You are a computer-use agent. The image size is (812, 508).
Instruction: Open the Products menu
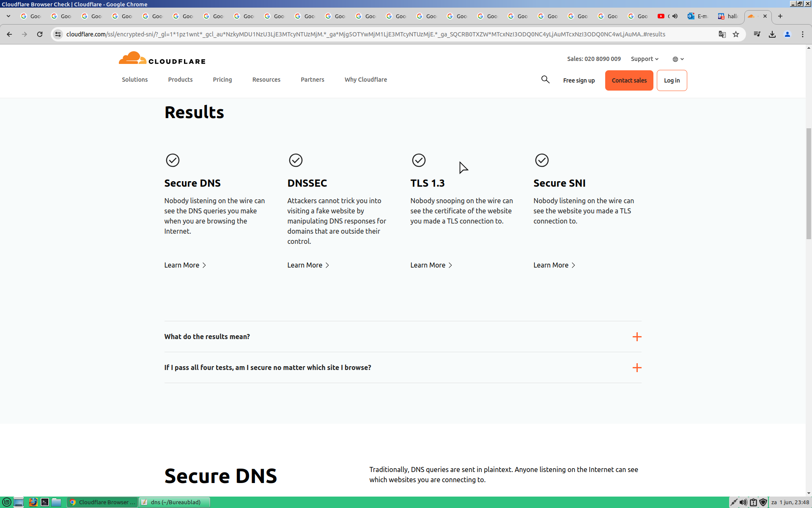(x=180, y=80)
